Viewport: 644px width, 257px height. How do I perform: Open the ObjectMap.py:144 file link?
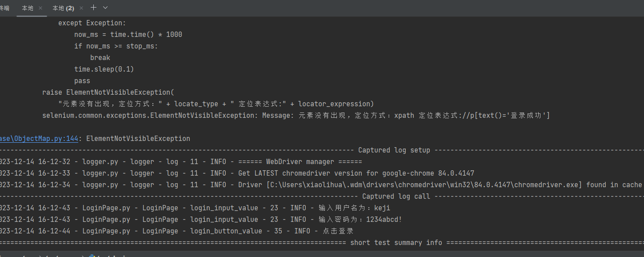[x=39, y=138]
